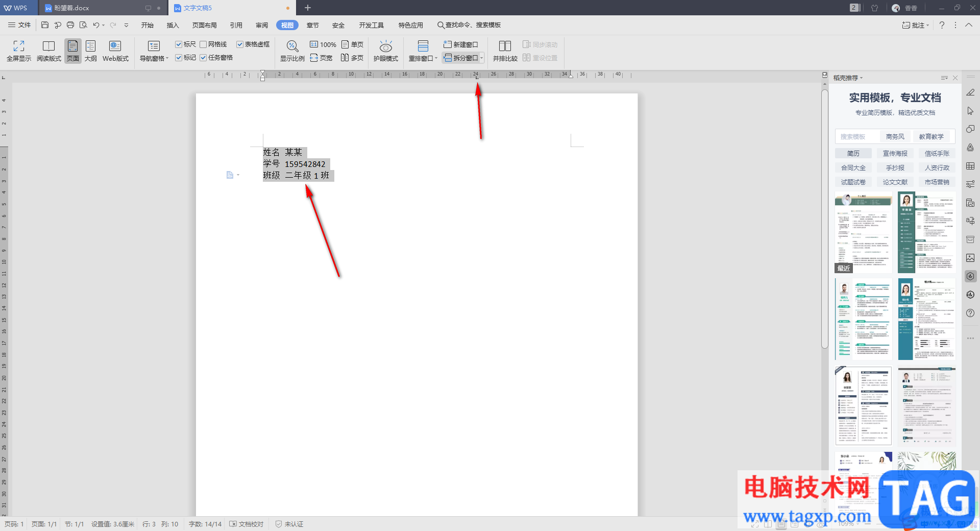Switch to Full Screen display (全屏显示)

(x=19, y=51)
